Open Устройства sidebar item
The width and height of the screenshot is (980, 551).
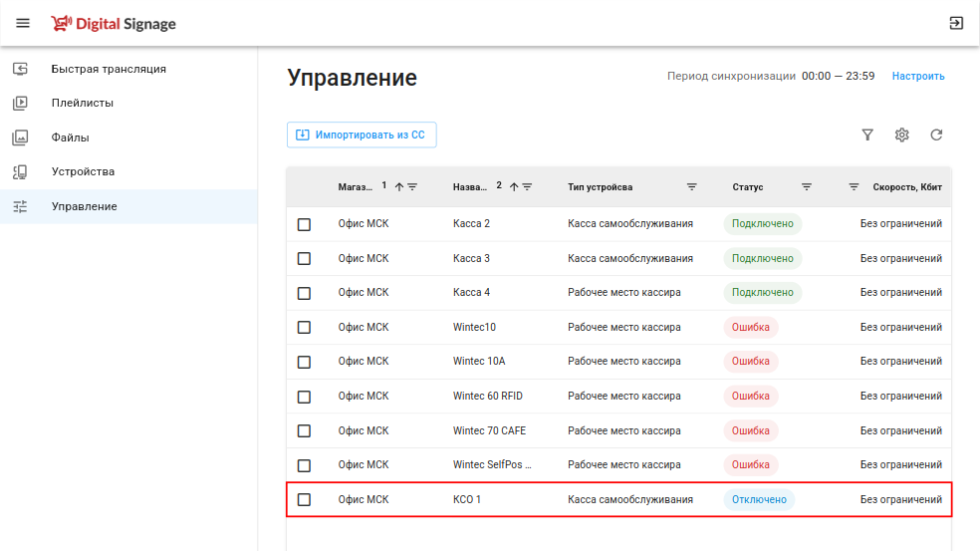pos(83,171)
